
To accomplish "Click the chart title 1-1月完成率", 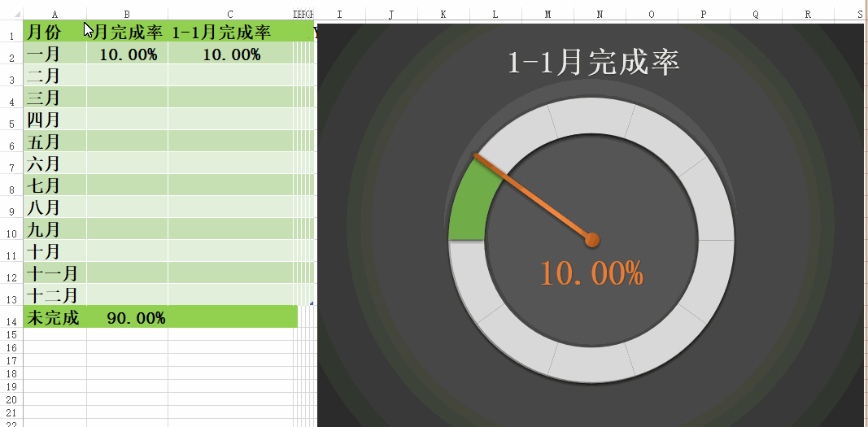I will [x=593, y=63].
